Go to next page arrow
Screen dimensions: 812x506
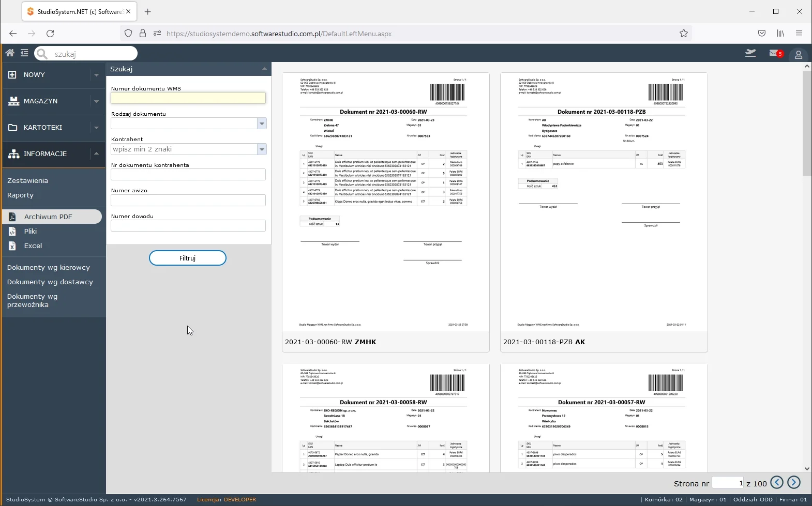click(x=793, y=483)
